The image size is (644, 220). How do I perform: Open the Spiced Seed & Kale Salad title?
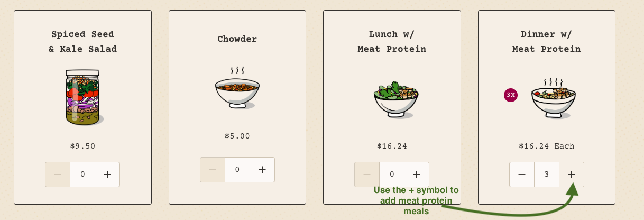coord(82,42)
